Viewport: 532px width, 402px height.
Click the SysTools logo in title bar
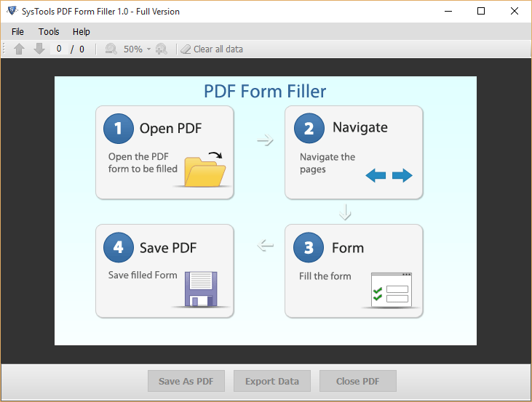[x=12, y=11]
